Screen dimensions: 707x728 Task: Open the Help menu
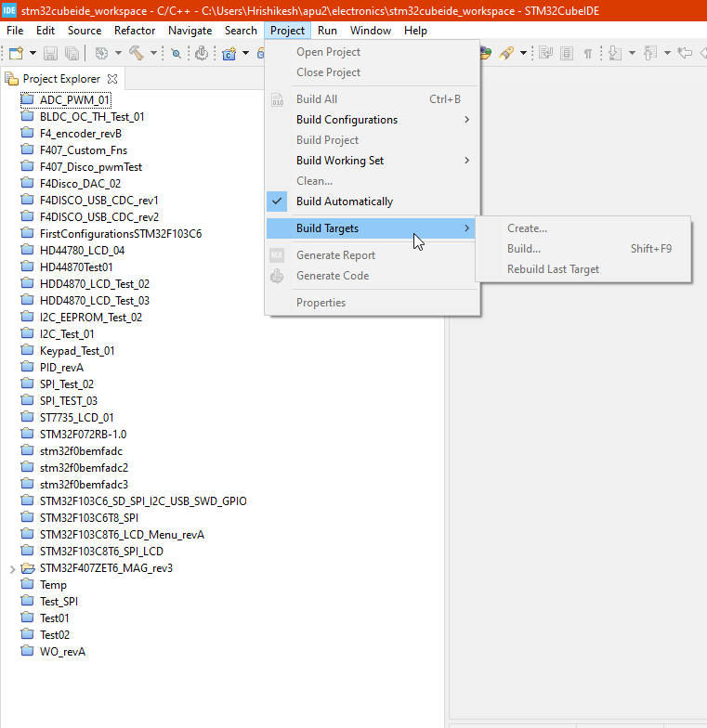click(x=415, y=31)
